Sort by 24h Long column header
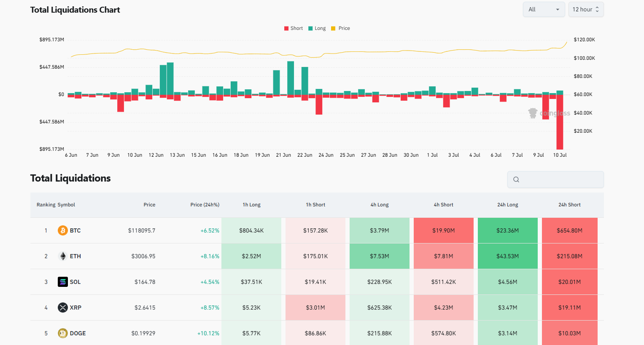644x345 pixels. coord(508,205)
